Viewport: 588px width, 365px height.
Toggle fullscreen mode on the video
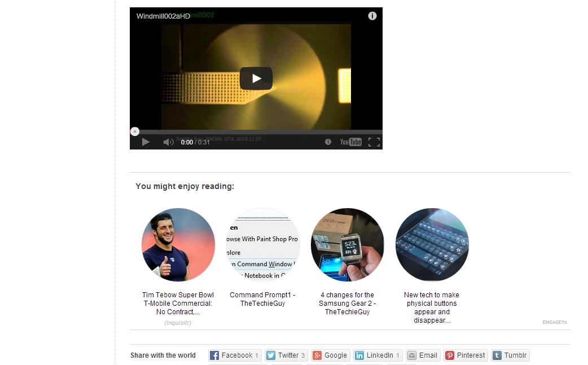374,142
